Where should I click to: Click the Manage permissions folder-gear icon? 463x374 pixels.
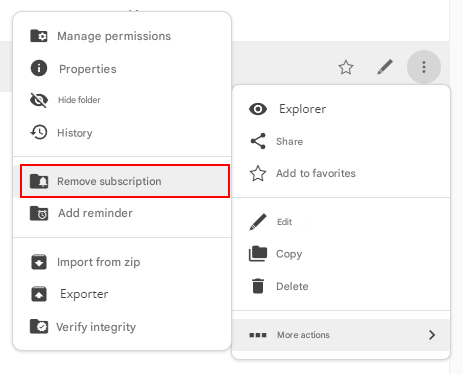coord(39,36)
